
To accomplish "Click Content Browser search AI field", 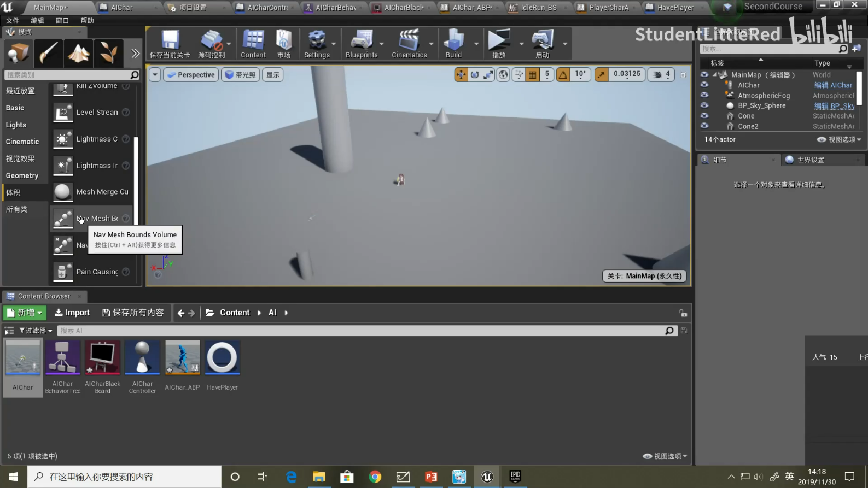I will (361, 331).
